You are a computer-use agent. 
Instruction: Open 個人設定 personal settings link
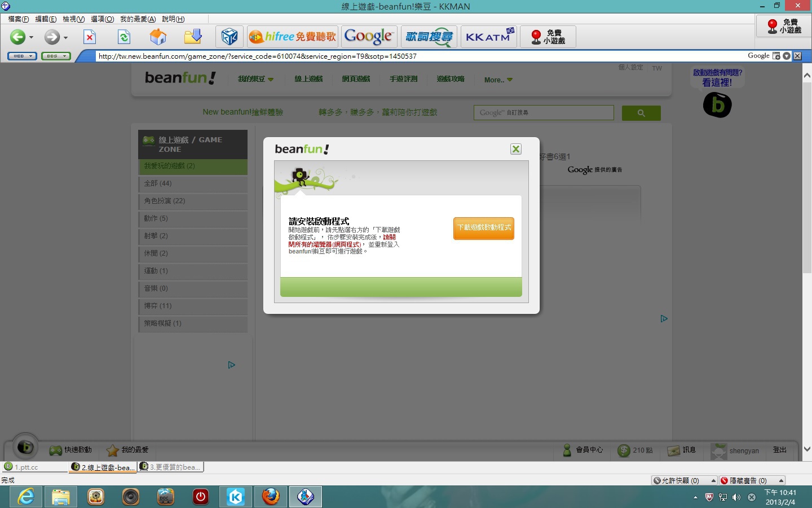pyautogui.click(x=630, y=67)
